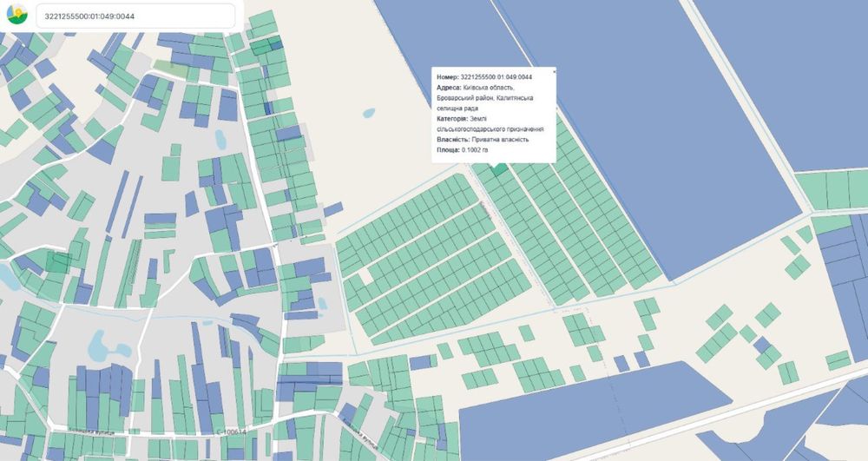This screenshot has width=868, height=461.
Task: Click the cadastral number search field
Action: [x=135, y=16]
